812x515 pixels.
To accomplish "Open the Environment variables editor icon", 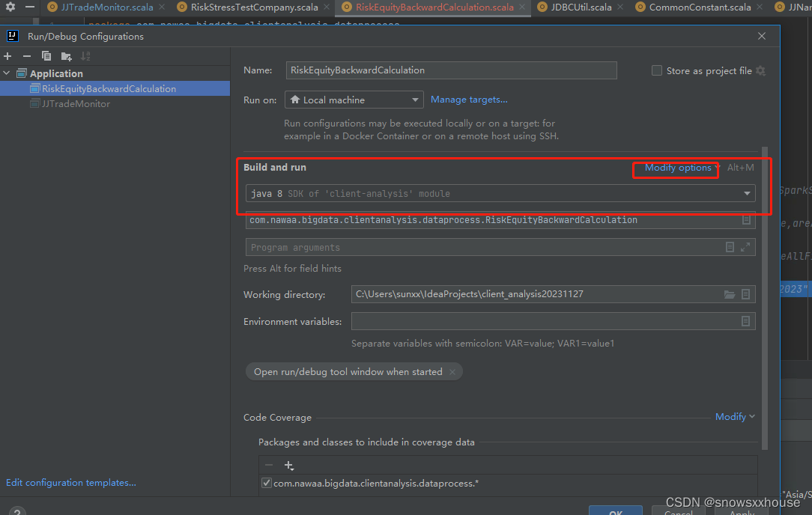I will pyautogui.click(x=745, y=320).
